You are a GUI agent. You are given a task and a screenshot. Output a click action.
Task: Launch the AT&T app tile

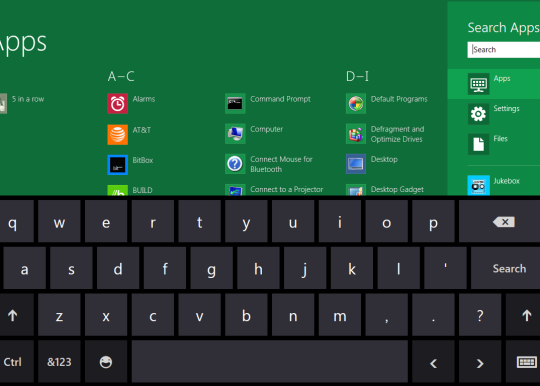coord(117,134)
